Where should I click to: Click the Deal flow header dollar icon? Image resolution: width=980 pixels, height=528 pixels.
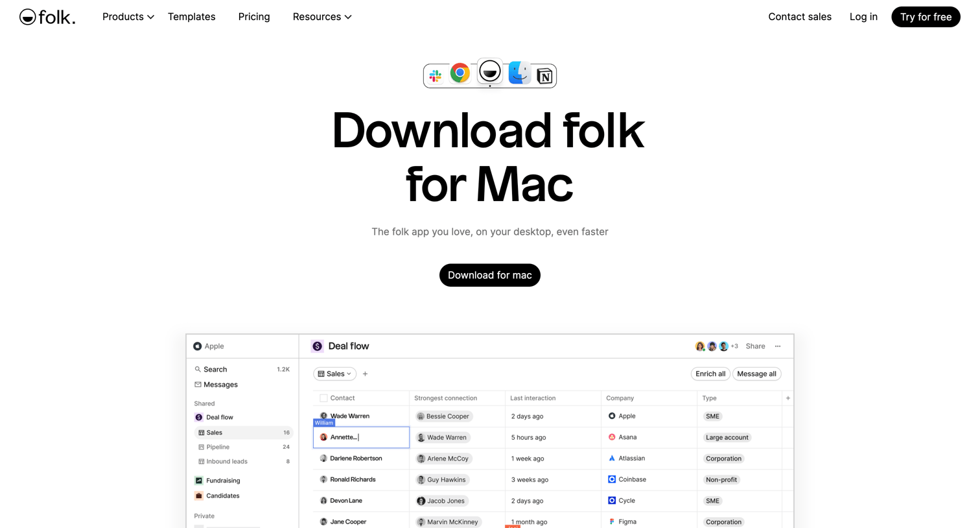tap(317, 346)
